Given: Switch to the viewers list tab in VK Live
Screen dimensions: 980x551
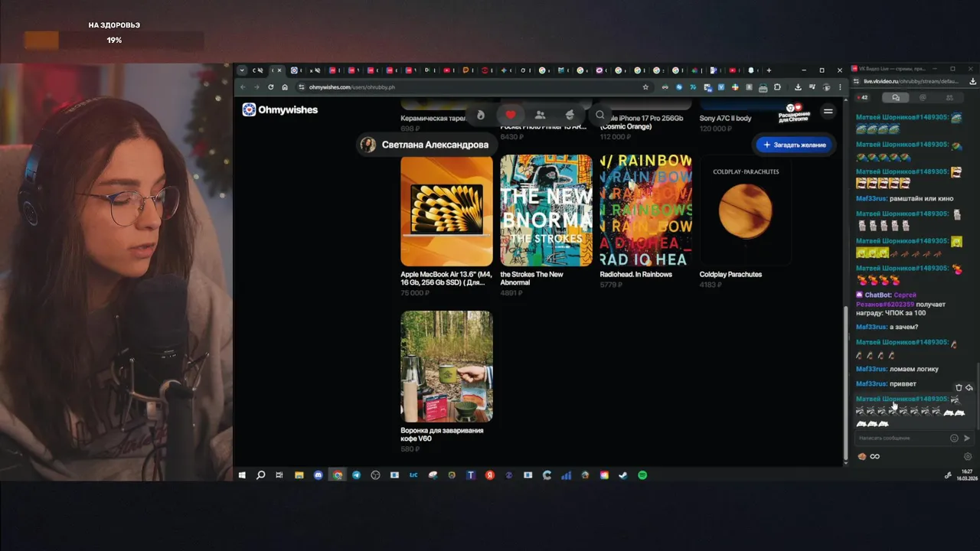Looking at the screenshot, I should (x=949, y=98).
